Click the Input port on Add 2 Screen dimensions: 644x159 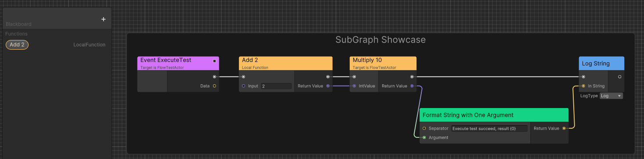point(243,86)
